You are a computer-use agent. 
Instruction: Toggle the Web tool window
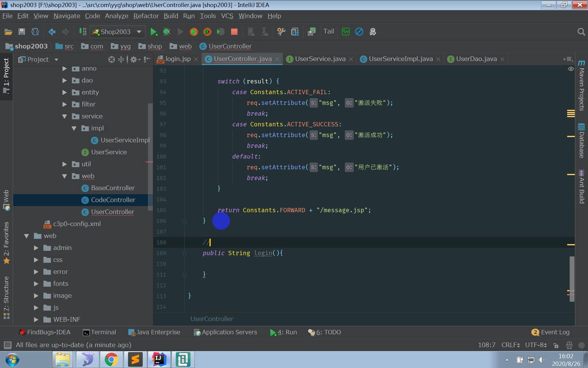click(6, 200)
